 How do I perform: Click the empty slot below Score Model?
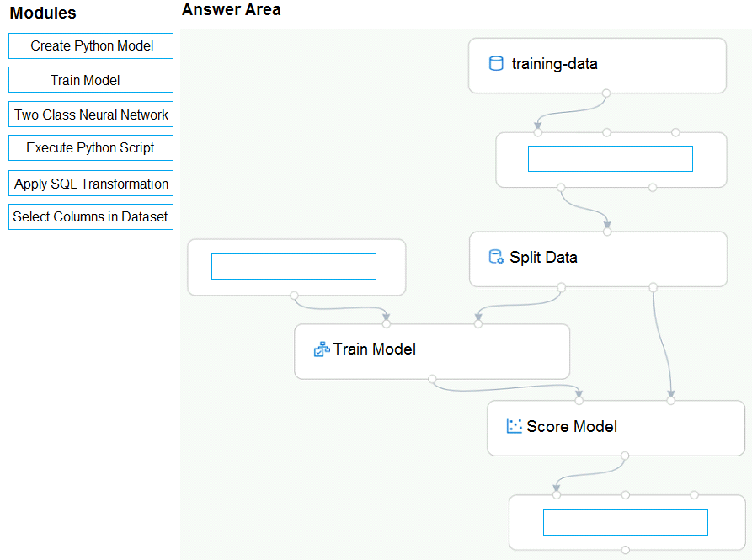(x=626, y=523)
